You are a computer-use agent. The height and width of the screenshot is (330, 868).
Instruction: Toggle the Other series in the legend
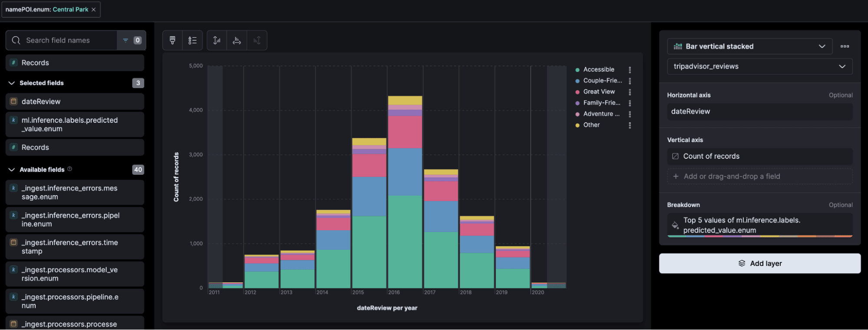pyautogui.click(x=587, y=125)
